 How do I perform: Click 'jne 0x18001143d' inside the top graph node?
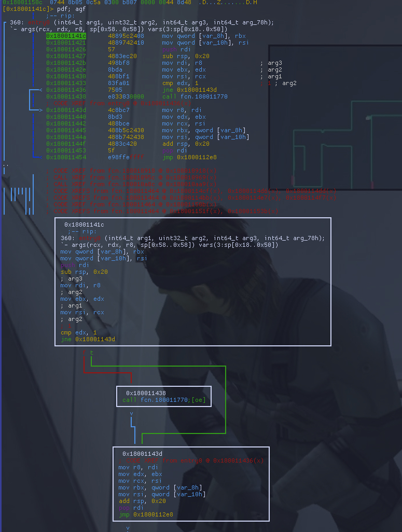pos(88,339)
